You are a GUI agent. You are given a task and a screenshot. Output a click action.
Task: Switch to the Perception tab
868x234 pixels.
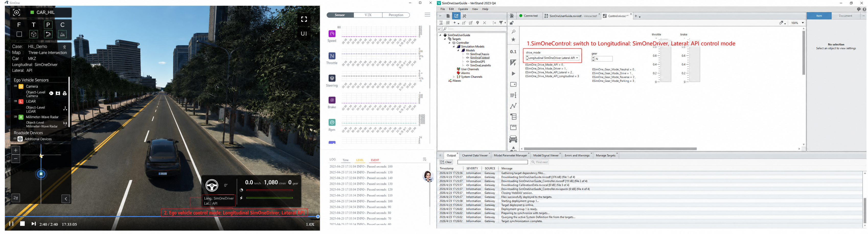coord(396,15)
